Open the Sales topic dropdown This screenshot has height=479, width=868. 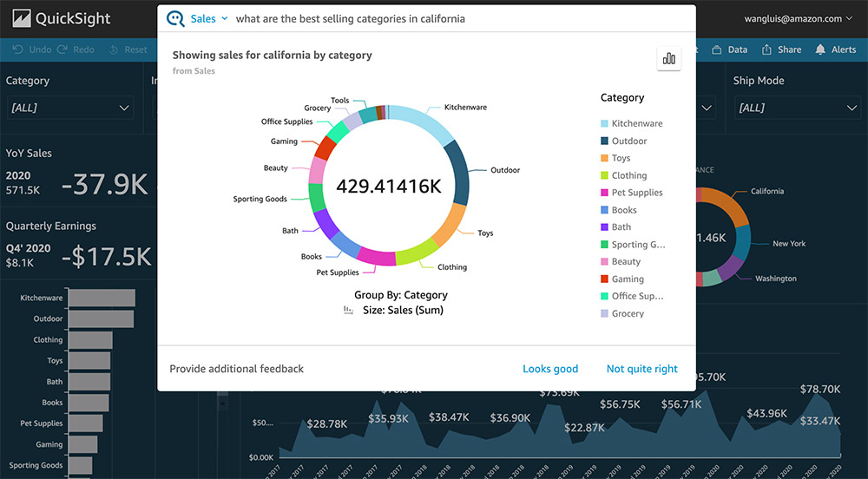209,18
